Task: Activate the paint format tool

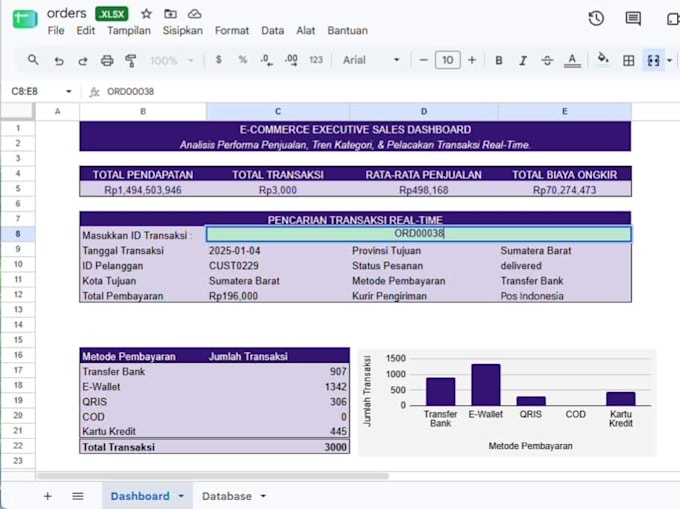Action: [x=131, y=61]
